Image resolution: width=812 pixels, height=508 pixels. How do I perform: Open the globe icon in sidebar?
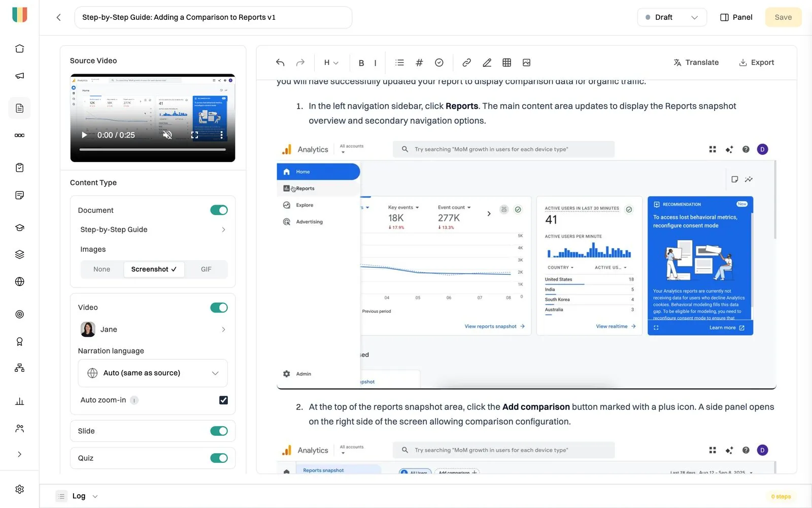(x=19, y=281)
